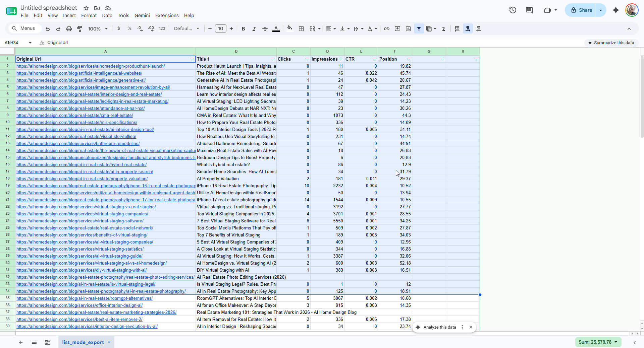Click Summarize this data
The height and width of the screenshot is (348, 644).
pyautogui.click(x=611, y=43)
